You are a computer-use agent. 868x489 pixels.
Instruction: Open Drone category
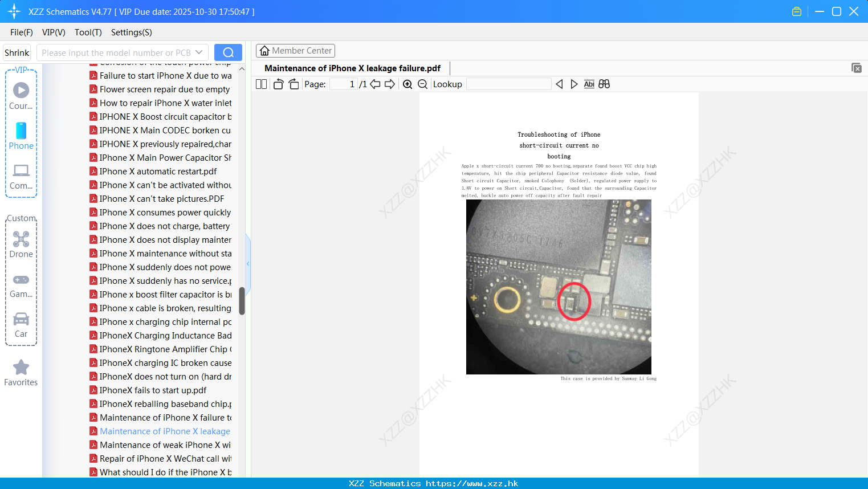pos(21,244)
